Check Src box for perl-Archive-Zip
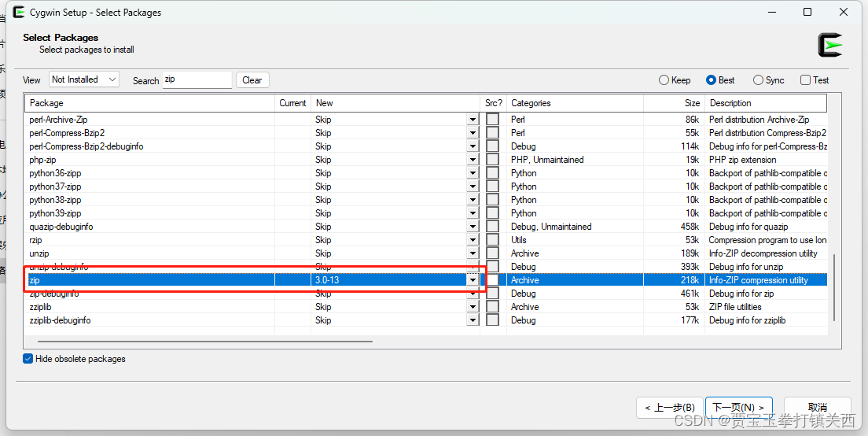The height and width of the screenshot is (436, 868). [492, 119]
